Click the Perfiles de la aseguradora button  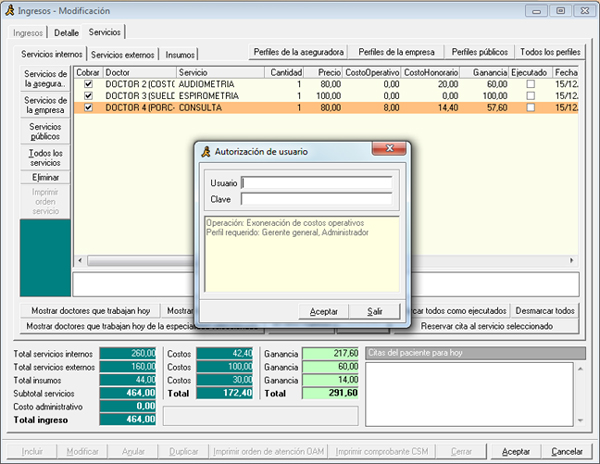[x=296, y=51]
